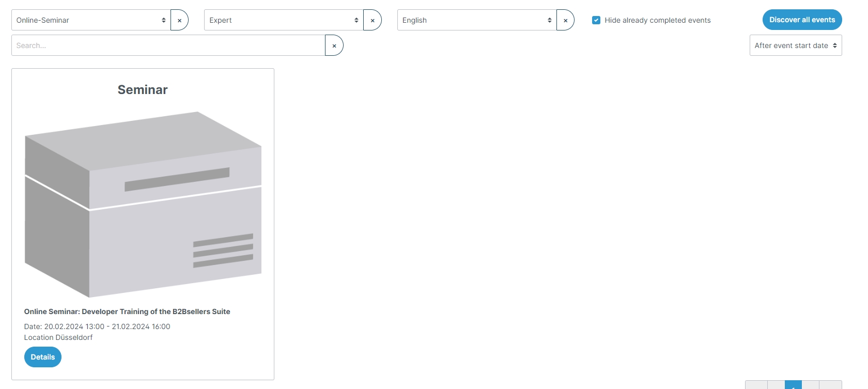This screenshot has height=389, width=868.
Task: Click the Seminar card heading
Action: (x=143, y=90)
